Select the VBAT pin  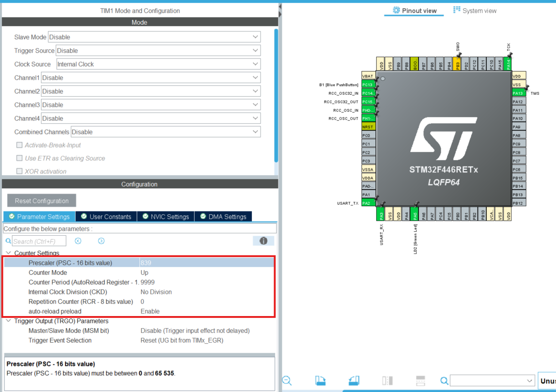(x=368, y=76)
